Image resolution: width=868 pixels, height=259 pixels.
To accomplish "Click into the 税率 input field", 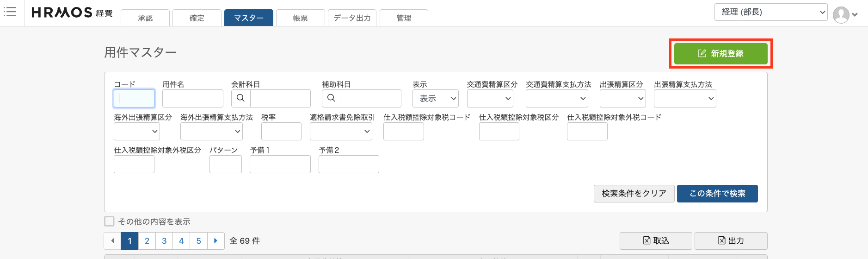I will tap(281, 131).
